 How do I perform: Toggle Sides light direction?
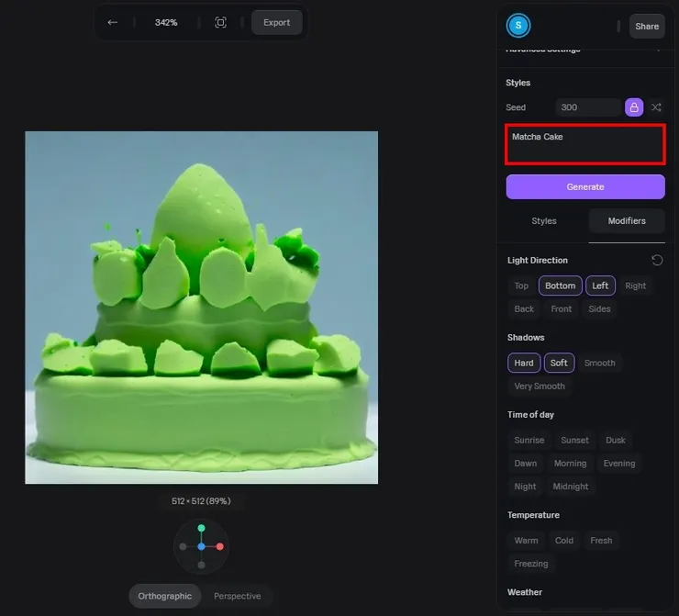599,308
